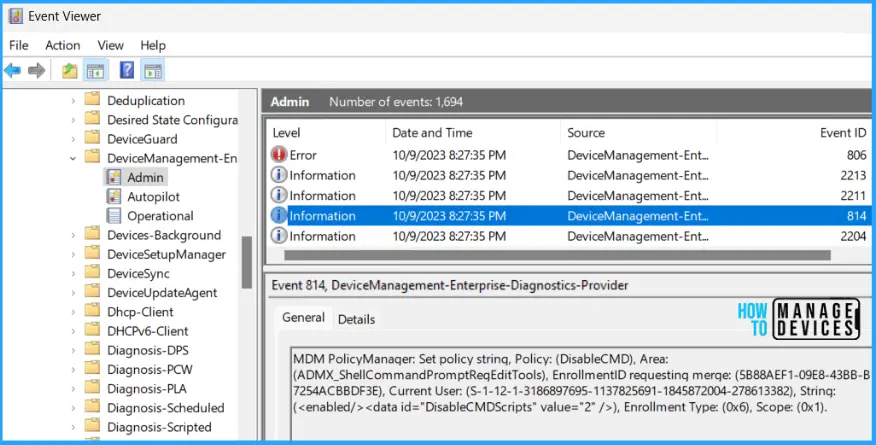Open the File menu
Viewport: 876px width, 445px height.
point(18,45)
